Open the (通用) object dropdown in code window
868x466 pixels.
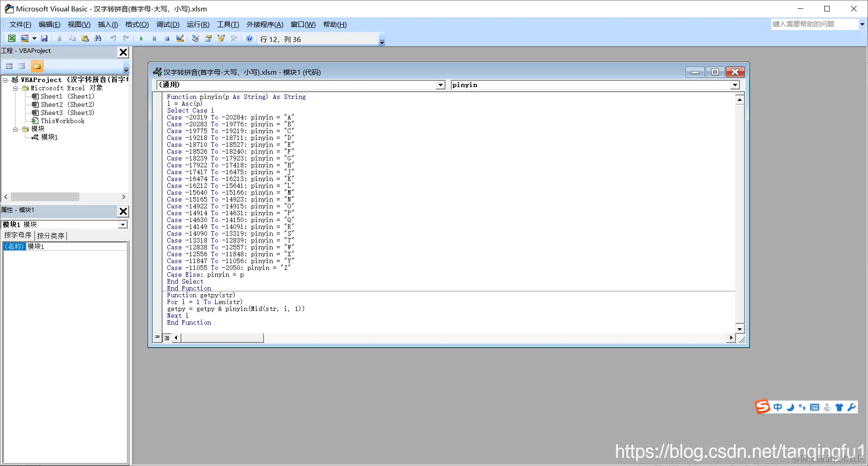point(440,85)
